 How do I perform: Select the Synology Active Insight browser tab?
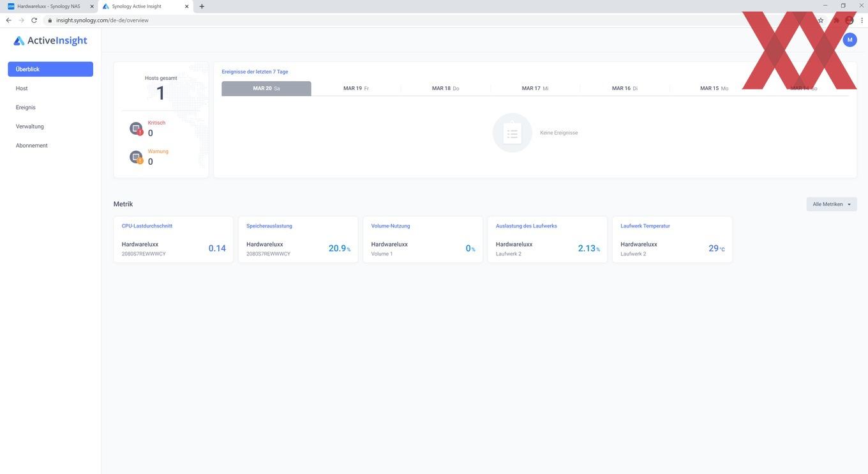146,6
